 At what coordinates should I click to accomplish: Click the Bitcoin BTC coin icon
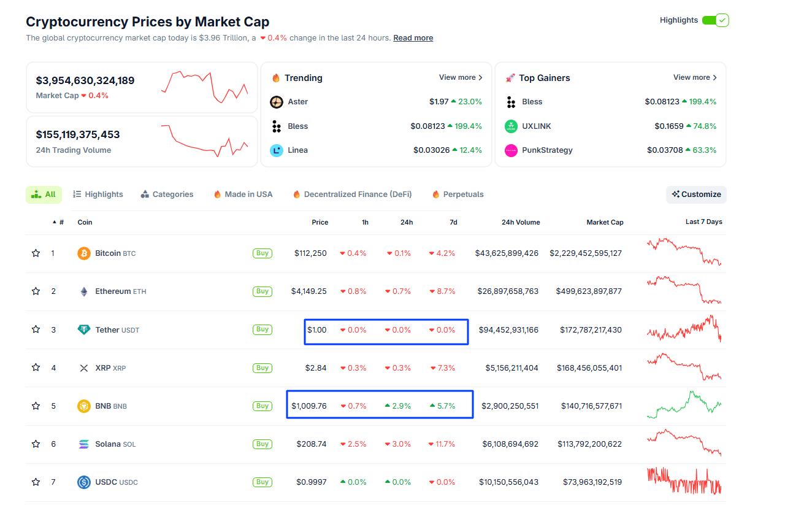click(x=83, y=253)
